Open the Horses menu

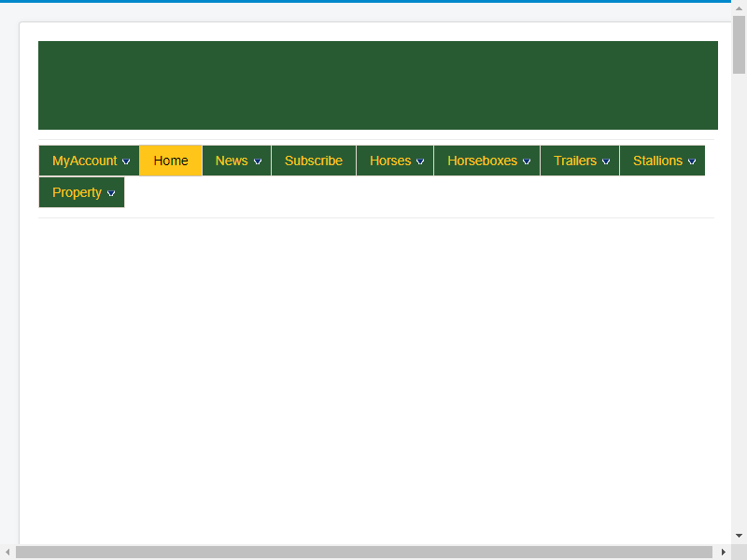395,161
